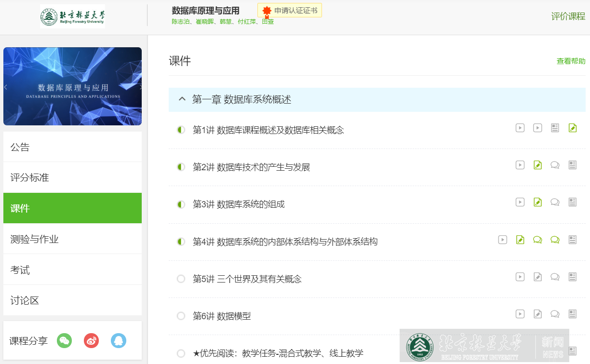Play the video for 第2讲 数据库技术的产生与发展
This screenshot has height=364, width=590.
pyautogui.click(x=520, y=165)
